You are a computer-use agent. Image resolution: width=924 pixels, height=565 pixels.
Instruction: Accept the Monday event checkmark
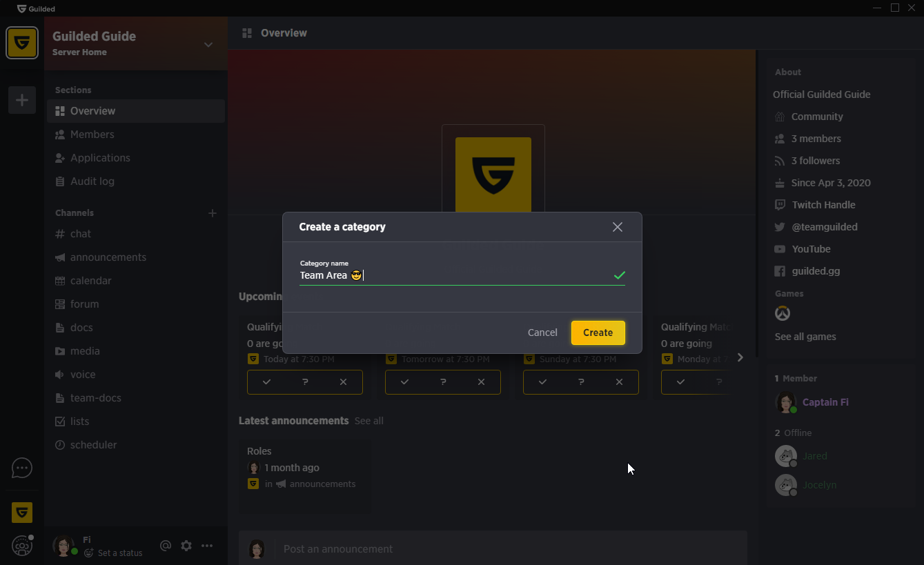tap(680, 382)
